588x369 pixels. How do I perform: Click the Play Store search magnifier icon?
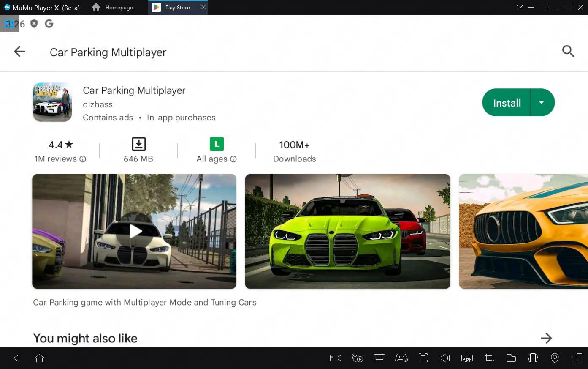(568, 52)
